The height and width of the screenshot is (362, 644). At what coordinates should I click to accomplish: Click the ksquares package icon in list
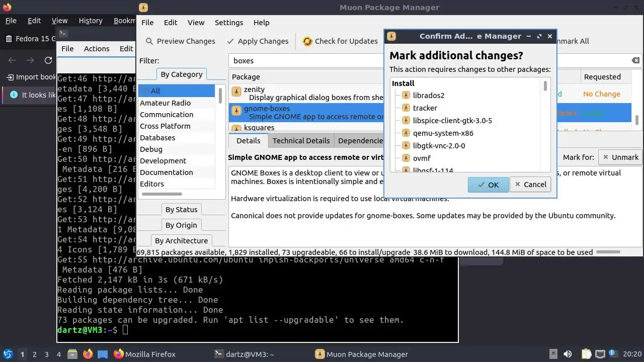pos(236,128)
